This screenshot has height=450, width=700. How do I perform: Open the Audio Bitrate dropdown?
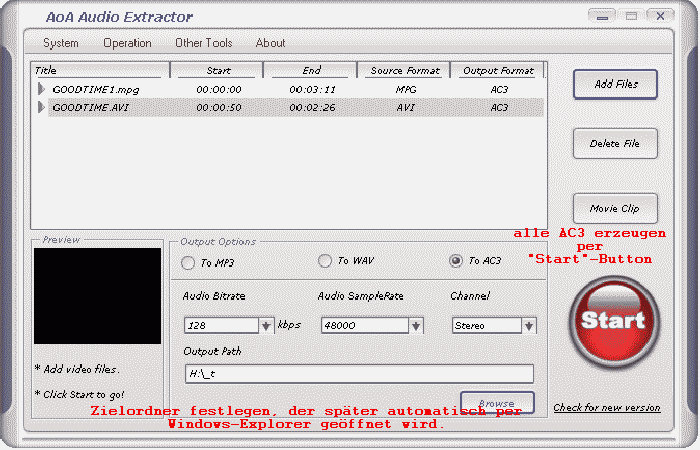(x=266, y=325)
